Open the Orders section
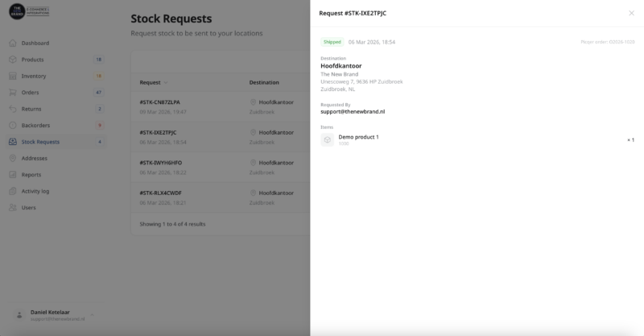The height and width of the screenshot is (336, 644). point(56,92)
